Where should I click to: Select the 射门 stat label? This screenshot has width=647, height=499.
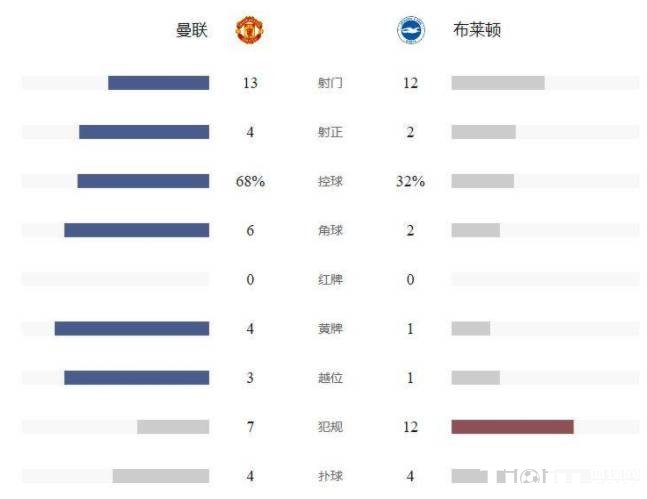coord(330,83)
